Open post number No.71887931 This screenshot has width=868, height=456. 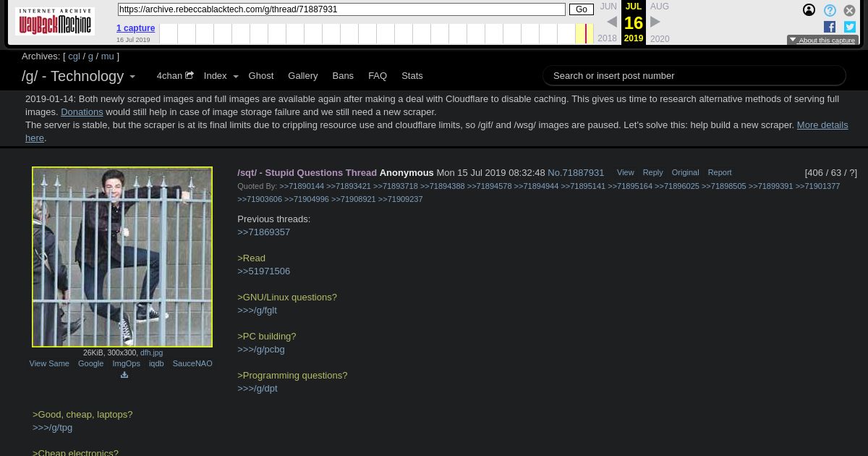[576, 172]
